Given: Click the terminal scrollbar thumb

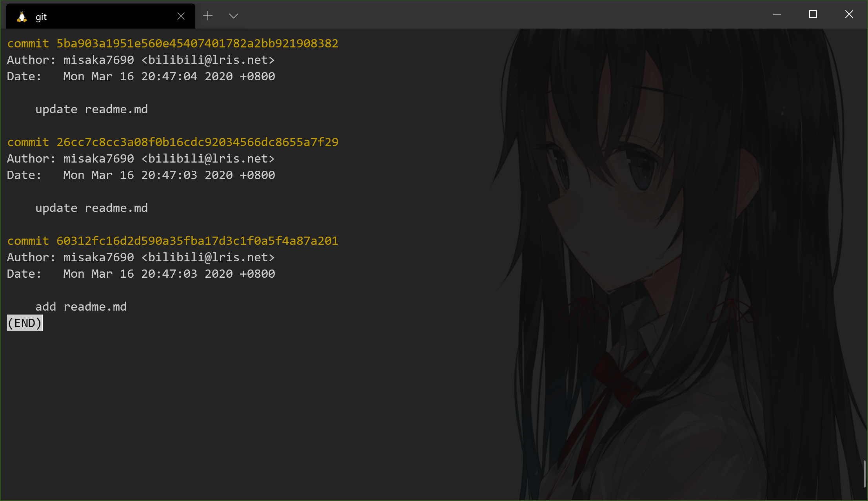Looking at the screenshot, I should coord(864,474).
